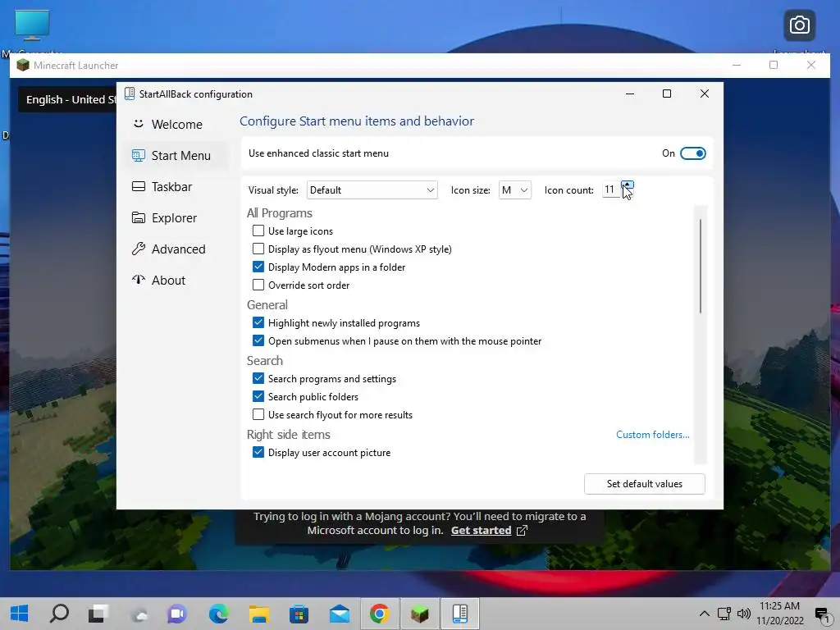
Task: Uncheck Search programs and settings
Action: click(258, 378)
